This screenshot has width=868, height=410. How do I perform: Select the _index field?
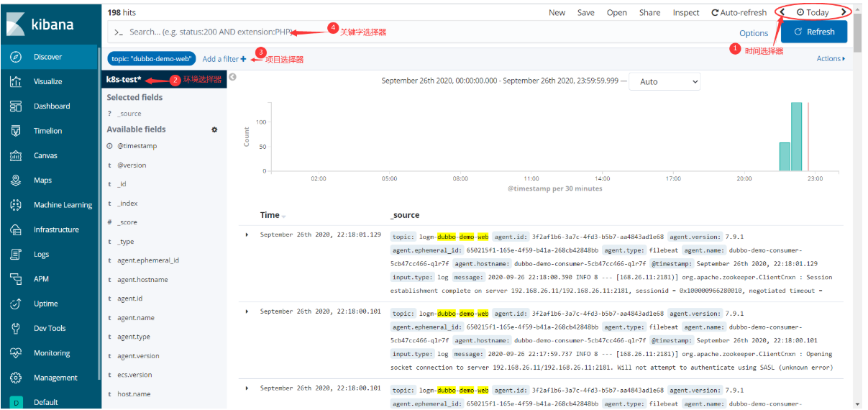coord(127,204)
